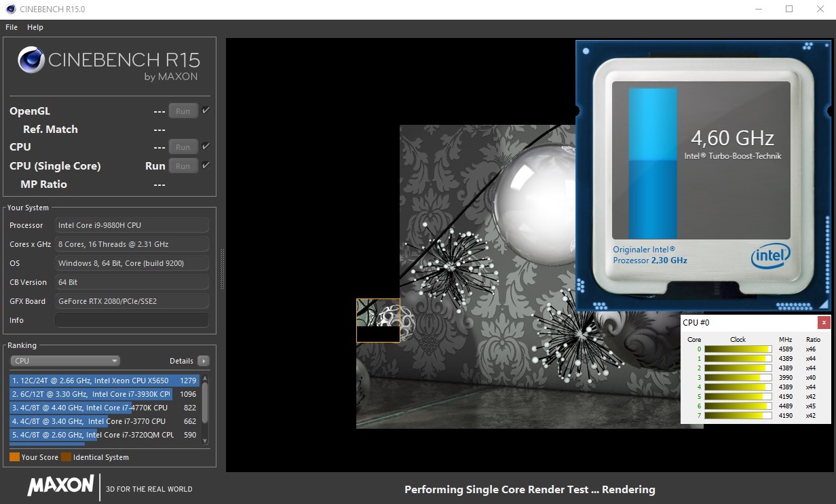The height and width of the screenshot is (504, 836).
Task: Click the GFX Board field showing GeForce RTX 2080
Action: pyautogui.click(x=132, y=301)
